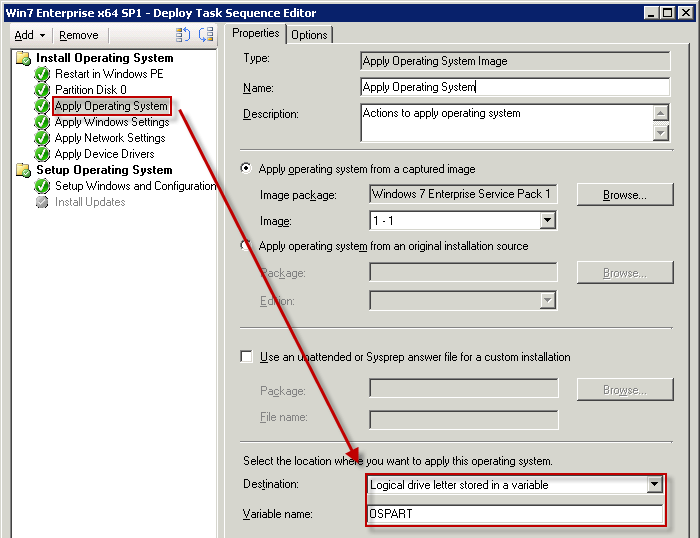Select the Apply Operating System step
The width and height of the screenshot is (700, 538).
coord(111,106)
